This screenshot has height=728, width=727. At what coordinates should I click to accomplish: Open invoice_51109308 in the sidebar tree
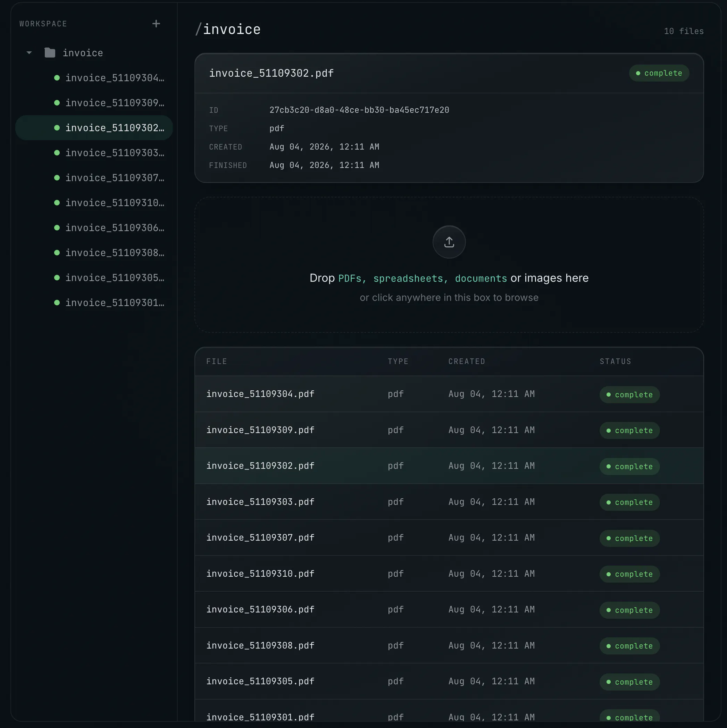pyautogui.click(x=94, y=253)
